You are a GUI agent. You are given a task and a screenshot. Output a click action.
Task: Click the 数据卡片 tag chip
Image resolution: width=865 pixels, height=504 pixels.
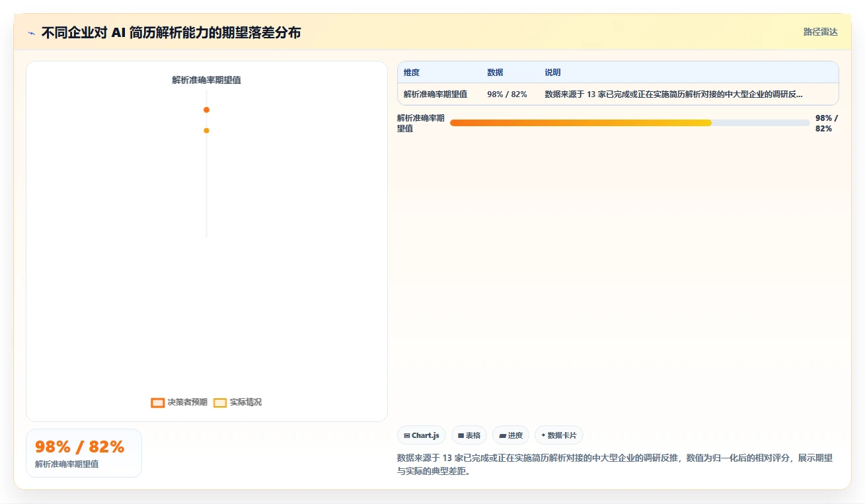click(559, 435)
